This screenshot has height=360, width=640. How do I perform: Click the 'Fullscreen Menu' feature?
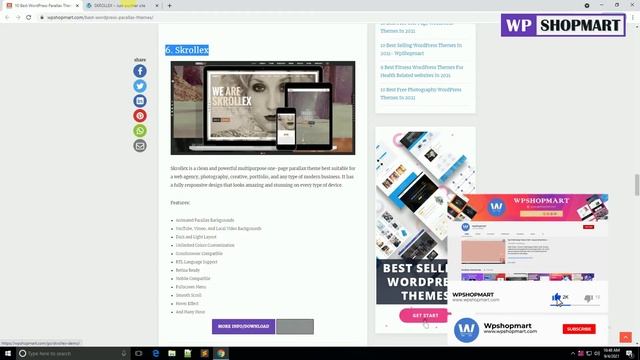[x=191, y=287]
